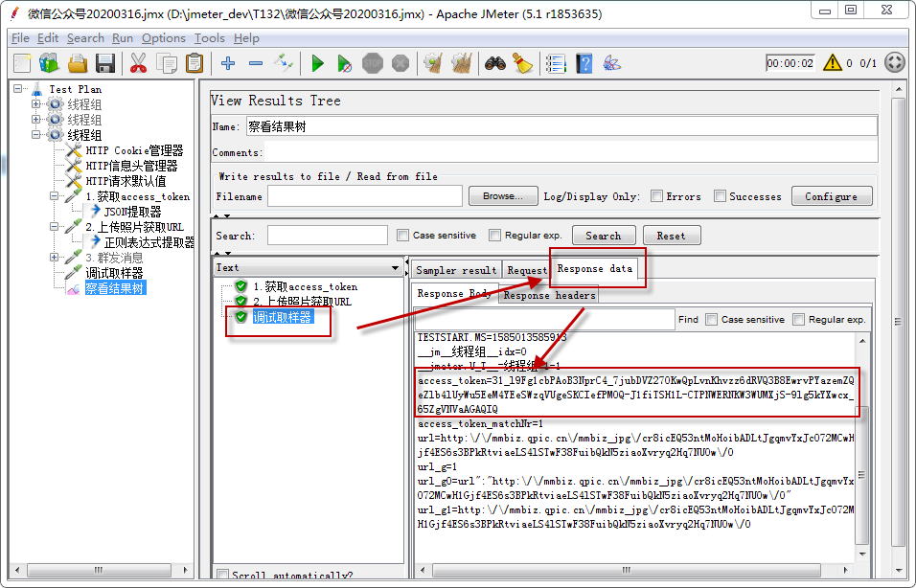Image resolution: width=916 pixels, height=588 pixels.
Task: Click the Reset Search broom icon
Action: pos(523,63)
